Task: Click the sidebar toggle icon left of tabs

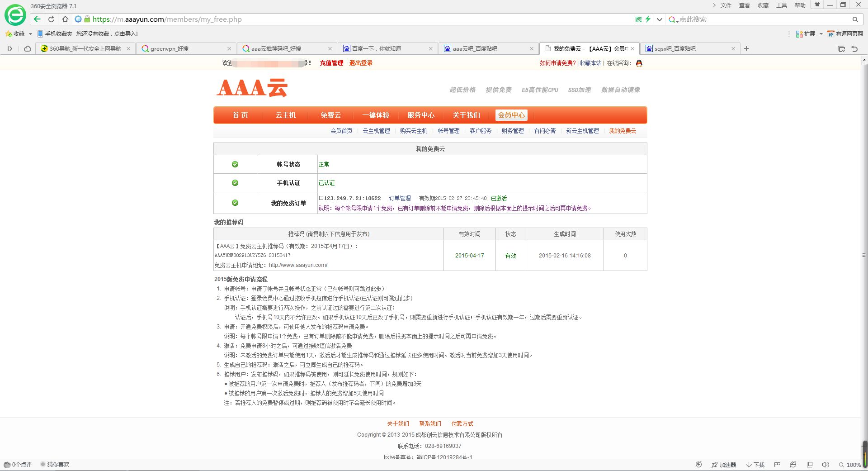Action: click(9, 48)
